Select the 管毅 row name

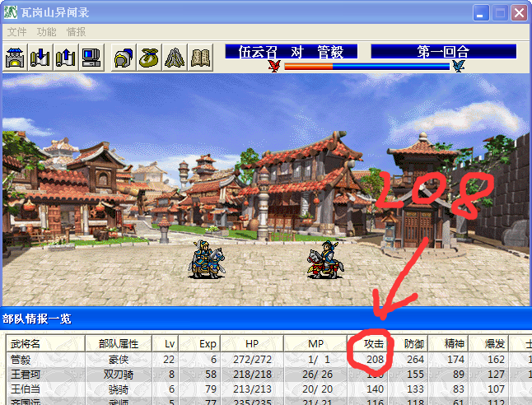click(21, 360)
